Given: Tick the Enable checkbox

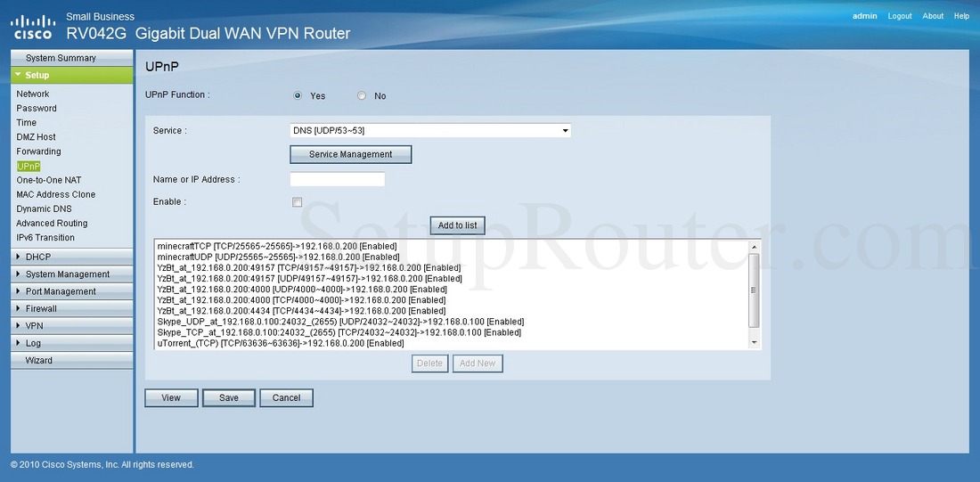Looking at the screenshot, I should (298, 202).
